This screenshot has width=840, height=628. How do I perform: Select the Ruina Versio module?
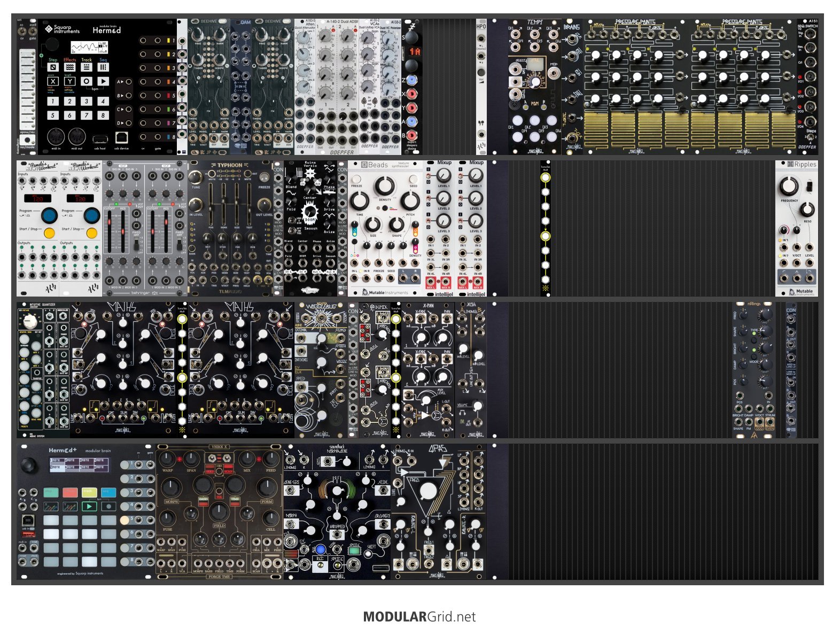point(310,228)
